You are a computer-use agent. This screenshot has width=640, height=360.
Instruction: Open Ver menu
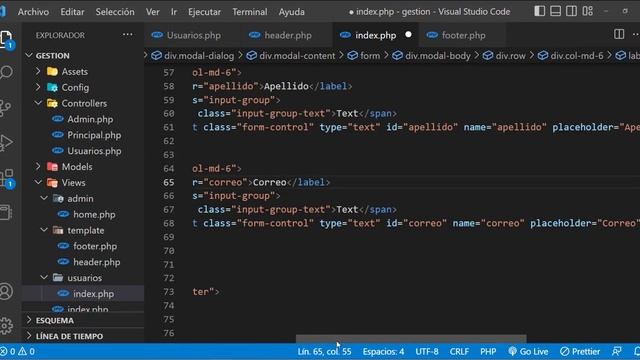pyautogui.click(x=153, y=12)
